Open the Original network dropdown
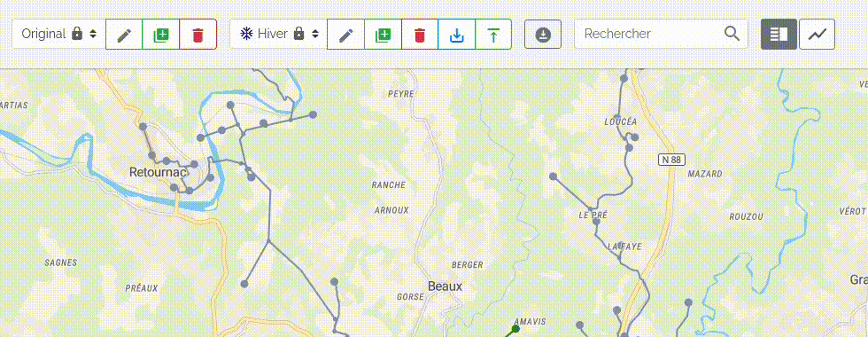This screenshot has width=868, height=337. 58,34
